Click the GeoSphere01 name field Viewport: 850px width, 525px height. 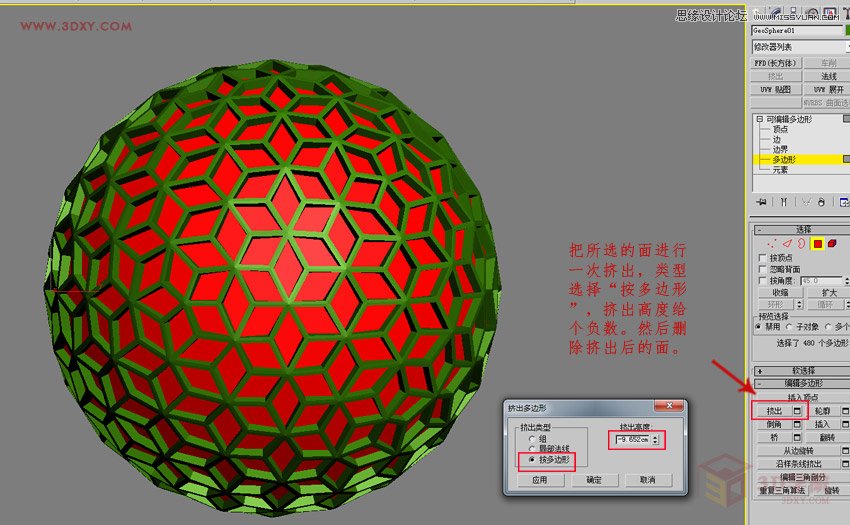point(797,30)
